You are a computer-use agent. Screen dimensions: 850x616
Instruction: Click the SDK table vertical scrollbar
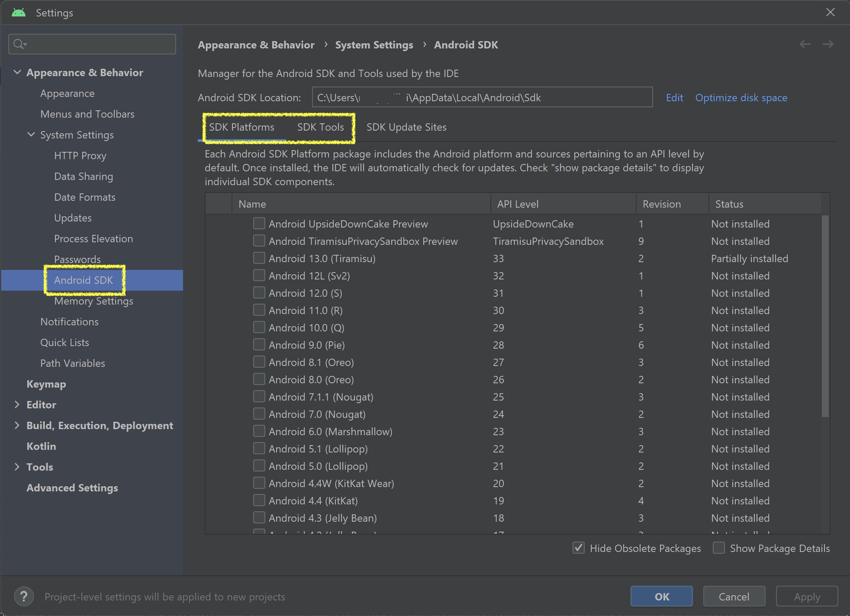(x=825, y=316)
